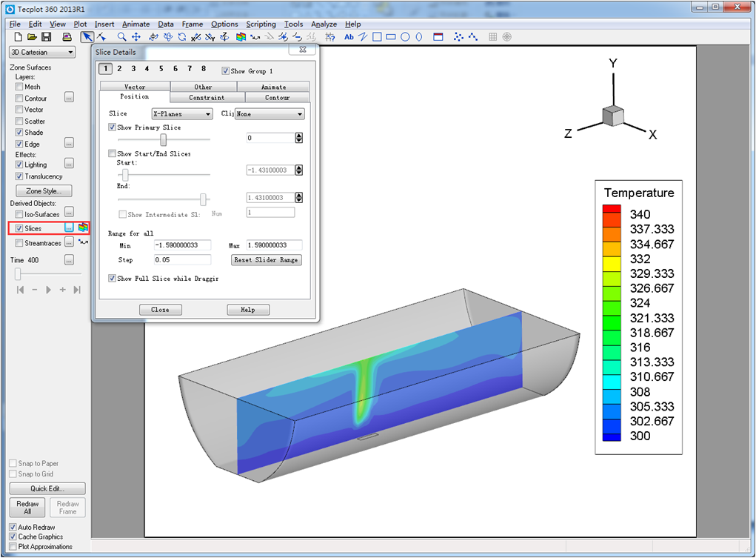Click the Open file folder icon

pos(32,37)
